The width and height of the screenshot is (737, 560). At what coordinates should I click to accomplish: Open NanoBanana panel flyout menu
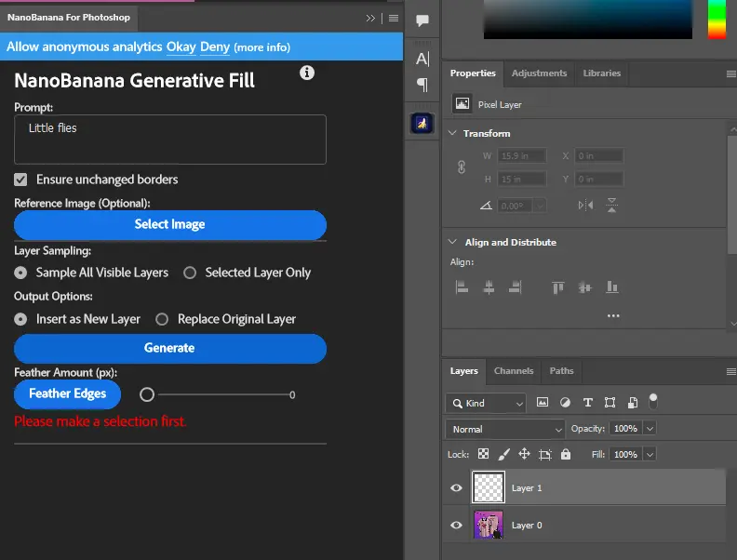(x=394, y=19)
